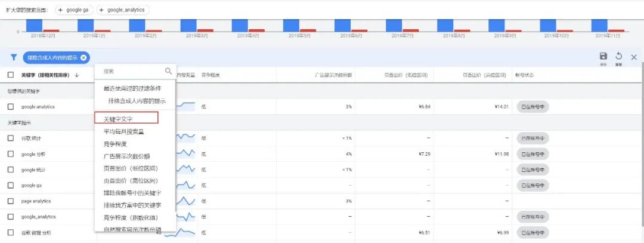Click the status badge in the 'google ga' row
Image resolution: width=644 pixels, height=243 pixels.
click(532, 186)
